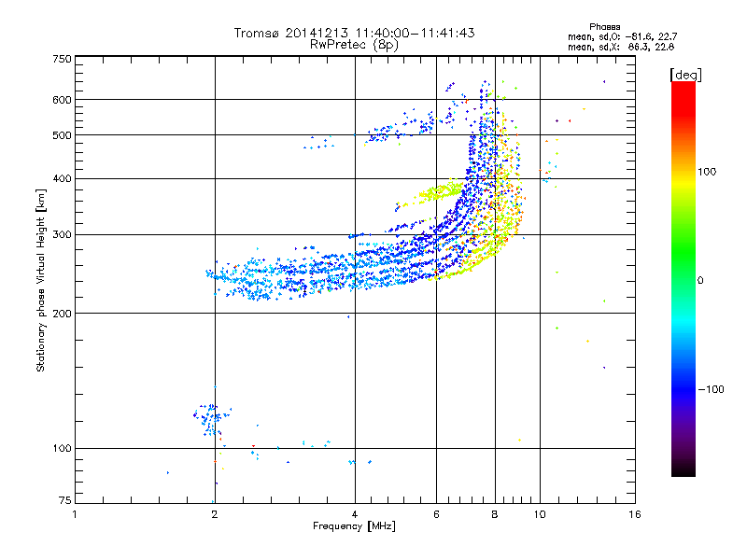747x560 pixels.
Task: Click the x-axis tick label '1'
Action: click(x=75, y=514)
